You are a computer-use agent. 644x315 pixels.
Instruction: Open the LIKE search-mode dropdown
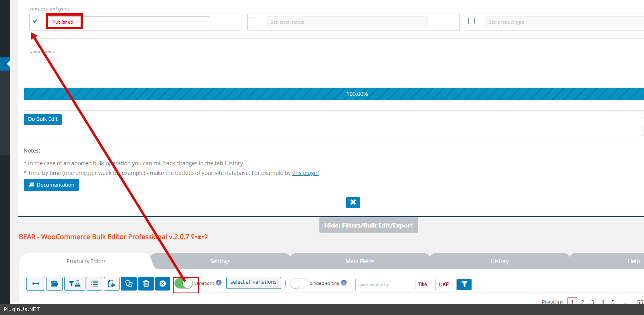tap(446, 285)
